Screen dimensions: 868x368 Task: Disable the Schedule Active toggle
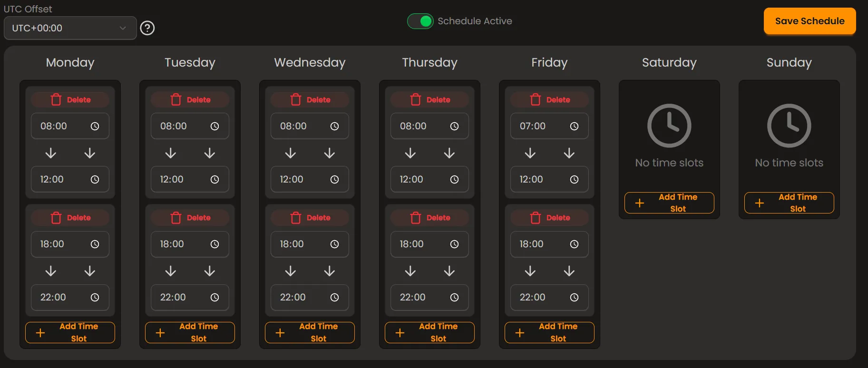point(420,21)
